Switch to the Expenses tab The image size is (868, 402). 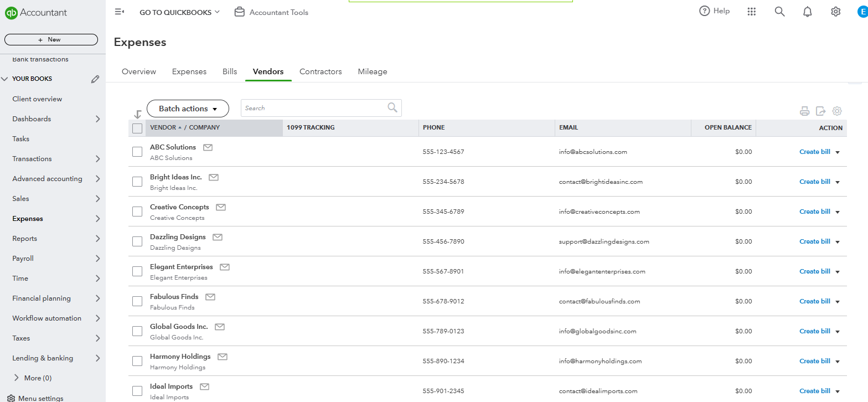189,71
